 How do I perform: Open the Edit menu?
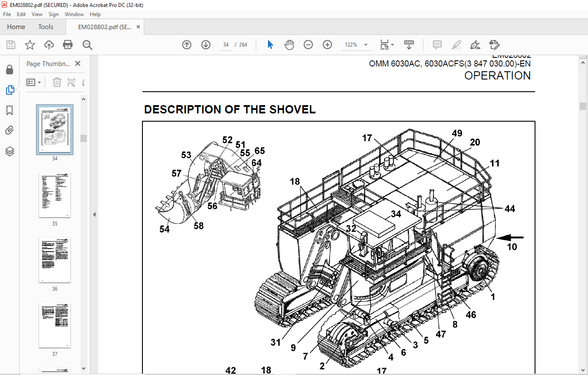click(x=21, y=14)
